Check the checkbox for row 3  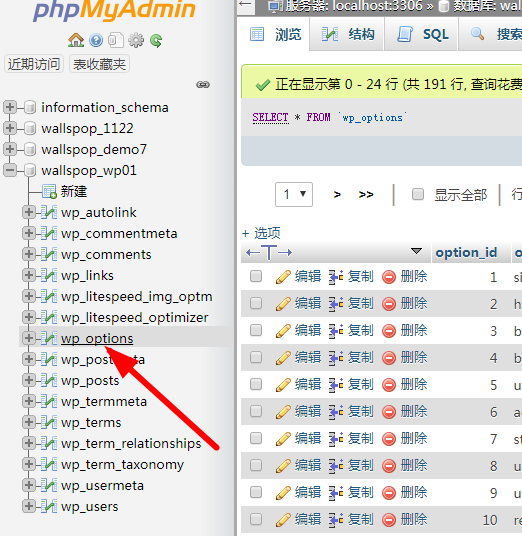[256, 330]
